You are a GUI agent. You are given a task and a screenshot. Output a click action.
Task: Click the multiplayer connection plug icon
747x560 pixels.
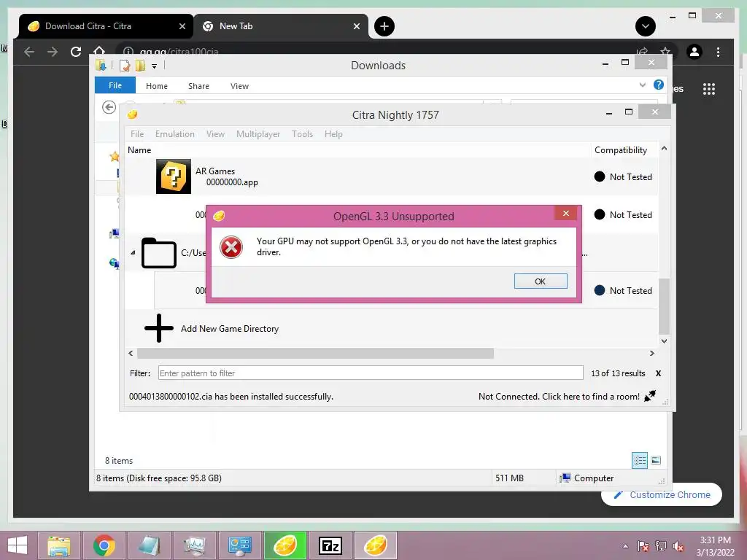click(650, 396)
